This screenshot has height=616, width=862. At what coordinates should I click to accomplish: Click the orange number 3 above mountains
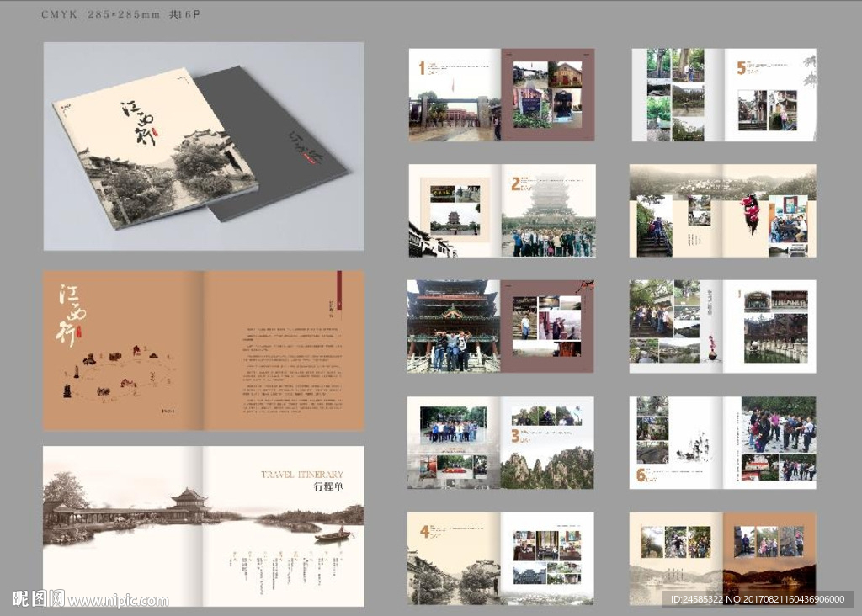tap(515, 436)
